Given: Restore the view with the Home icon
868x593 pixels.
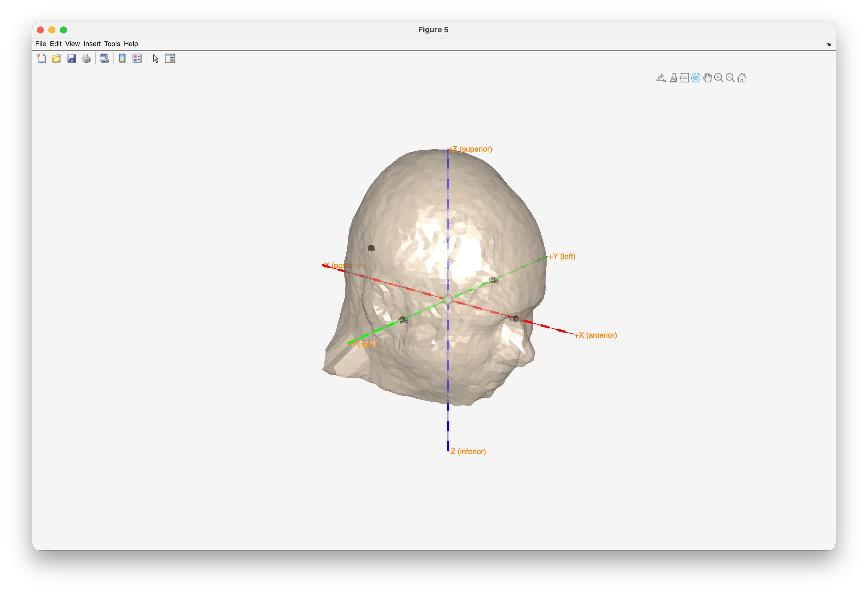Looking at the screenshot, I should click(x=742, y=78).
